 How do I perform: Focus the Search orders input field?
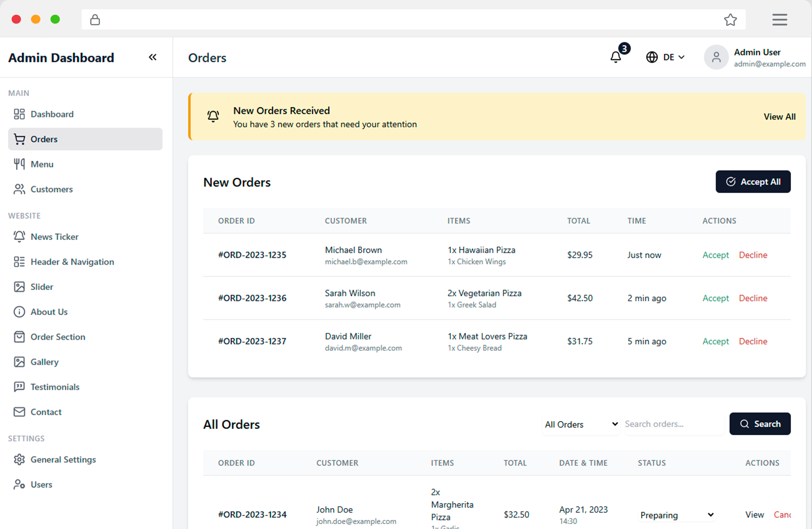[x=673, y=424]
